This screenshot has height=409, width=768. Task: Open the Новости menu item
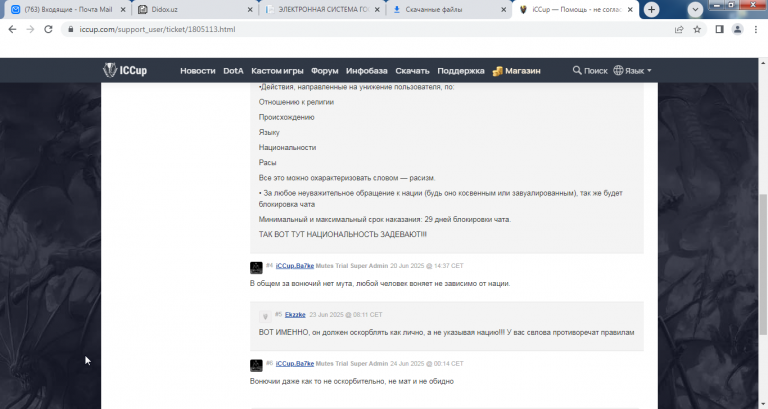click(198, 71)
